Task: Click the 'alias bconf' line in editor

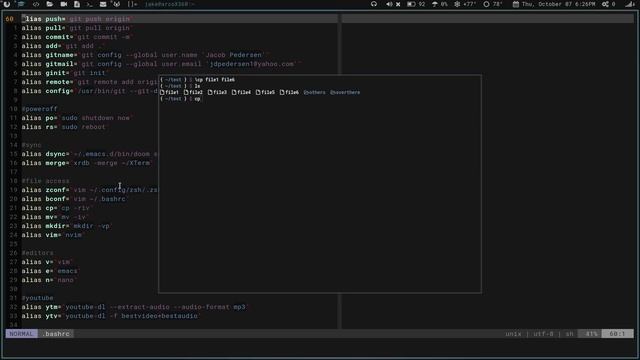Action: click(x=76, y=199)
